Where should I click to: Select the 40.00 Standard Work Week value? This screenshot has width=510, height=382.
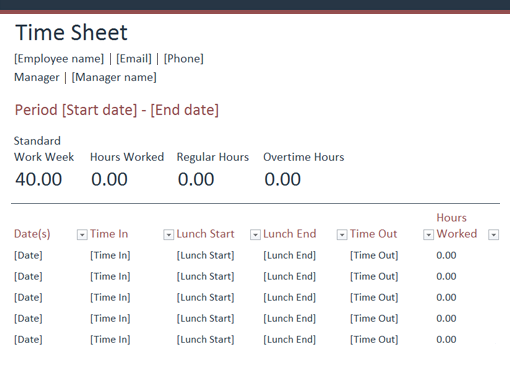point(39,179)
